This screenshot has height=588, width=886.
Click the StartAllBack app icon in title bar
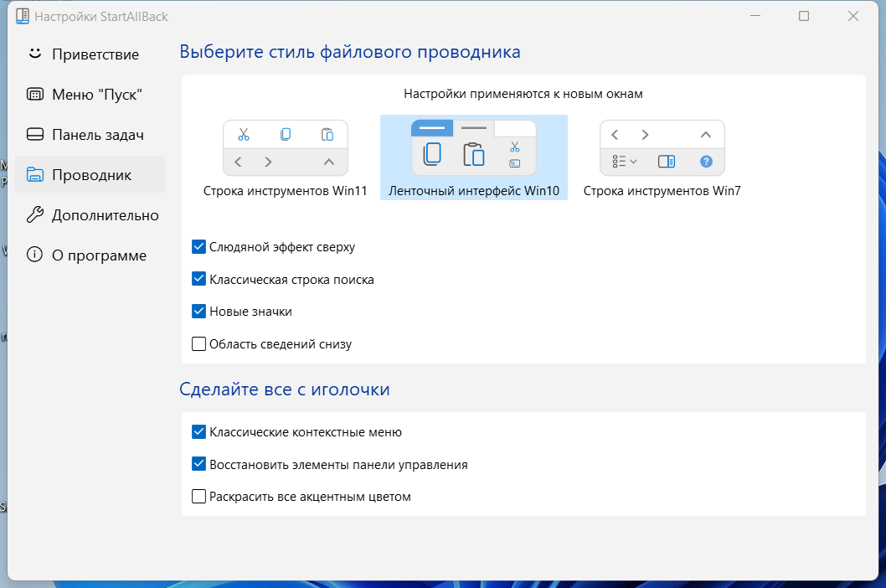point(23,17)
